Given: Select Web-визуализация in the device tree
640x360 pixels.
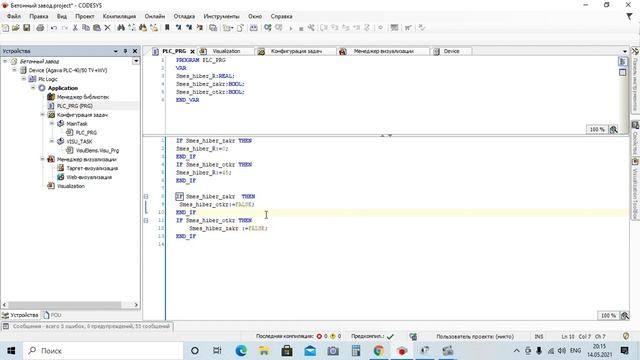Looking at the screenshot, I should tap(89, 177).
